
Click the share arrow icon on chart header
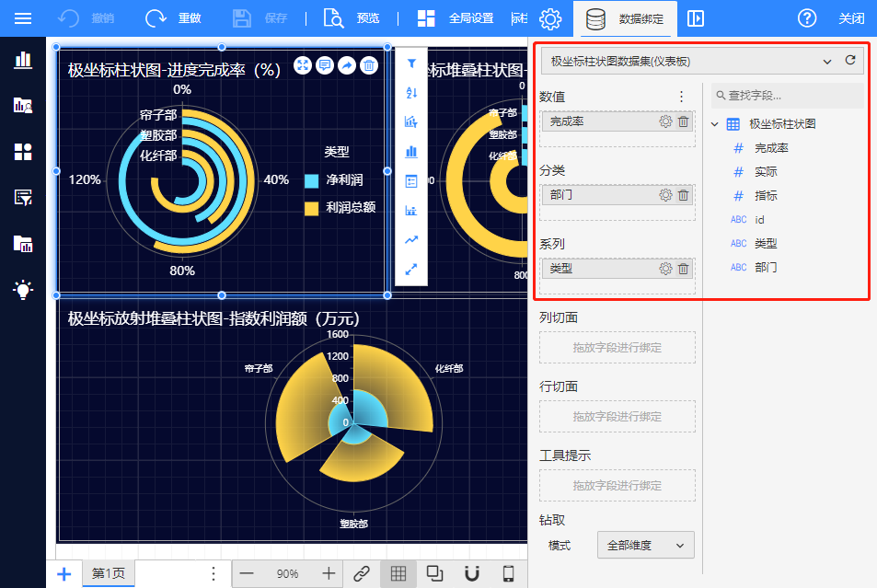click(x=347, y=64)
